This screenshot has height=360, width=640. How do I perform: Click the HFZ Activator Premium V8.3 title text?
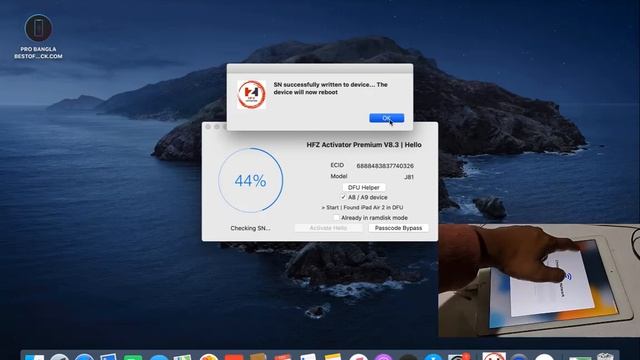click(364, 144)
